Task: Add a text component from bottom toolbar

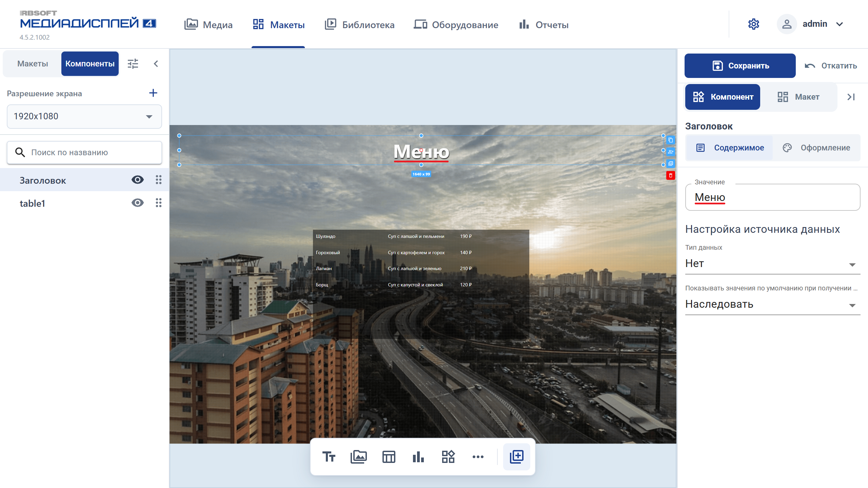Action: (329, 456)
